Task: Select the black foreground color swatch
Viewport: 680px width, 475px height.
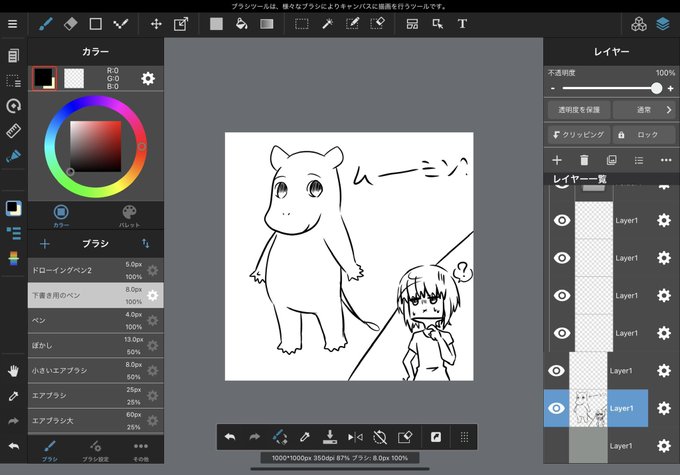Action: tap(43, 78)
